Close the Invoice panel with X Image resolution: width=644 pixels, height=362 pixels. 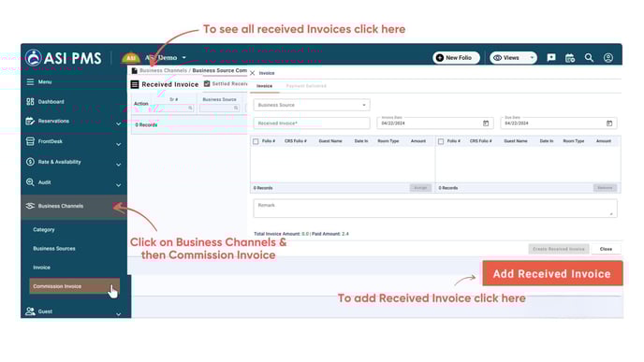click(253, 73)
